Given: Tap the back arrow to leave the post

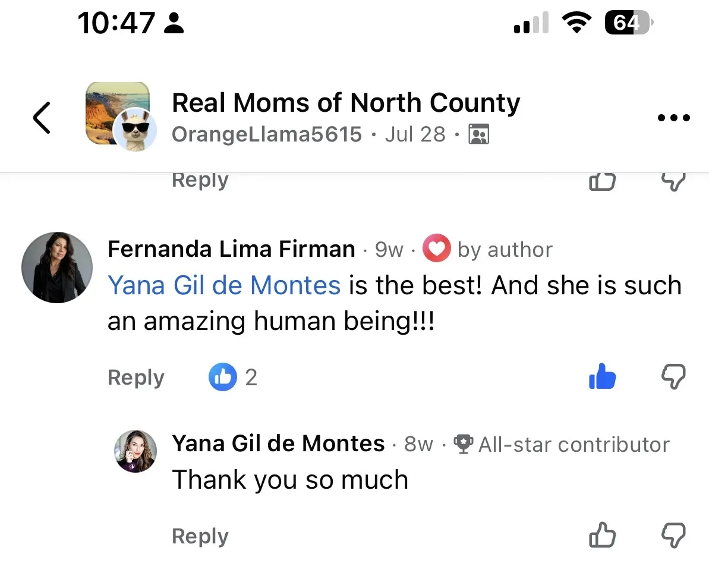Looking at the screenshot, I should click(42, 118).
